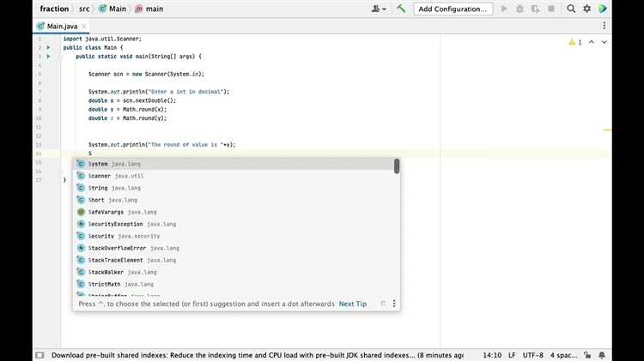This screenshot has height=361, width=644.
Task: Open completion popup more options
Action: [x=394, y=304]
